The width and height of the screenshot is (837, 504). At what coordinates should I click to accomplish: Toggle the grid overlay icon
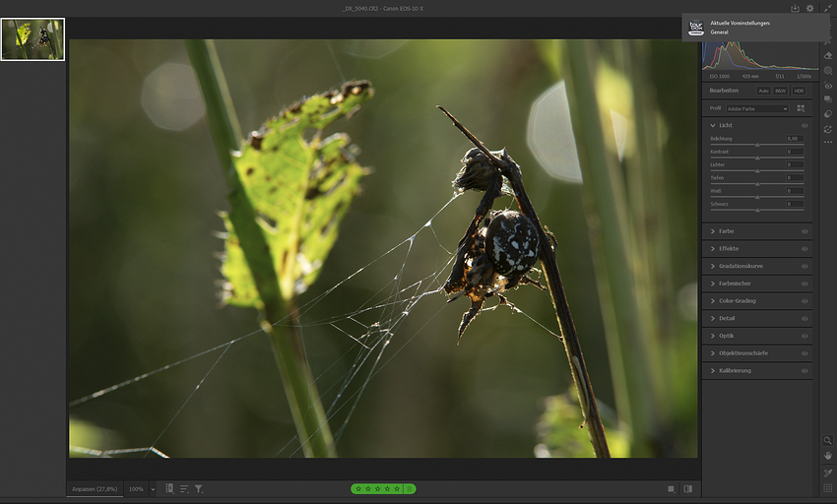[x=827, y=488]
